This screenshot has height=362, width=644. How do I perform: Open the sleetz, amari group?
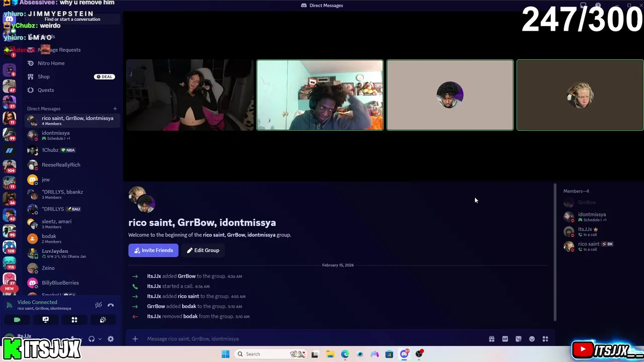coord(72,224)
